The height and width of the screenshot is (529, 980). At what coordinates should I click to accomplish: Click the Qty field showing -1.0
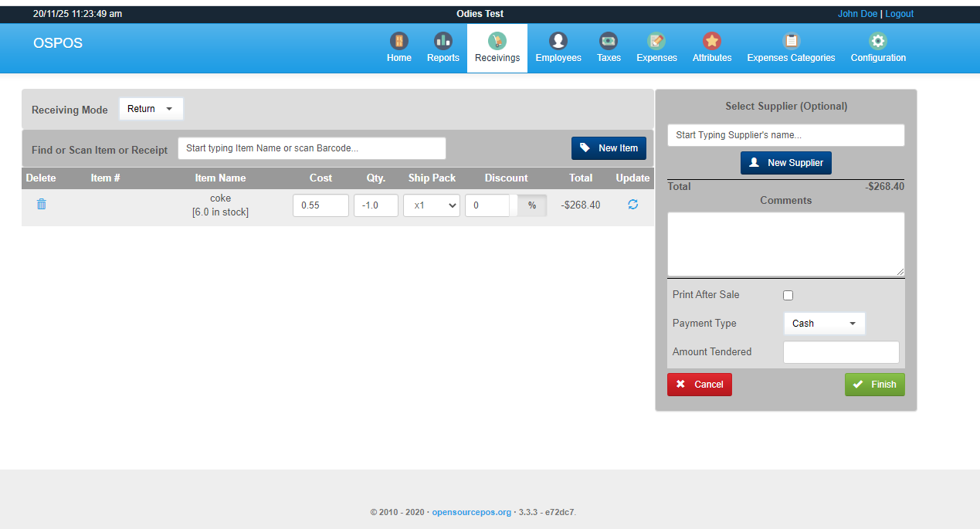[x=376, y=205]
